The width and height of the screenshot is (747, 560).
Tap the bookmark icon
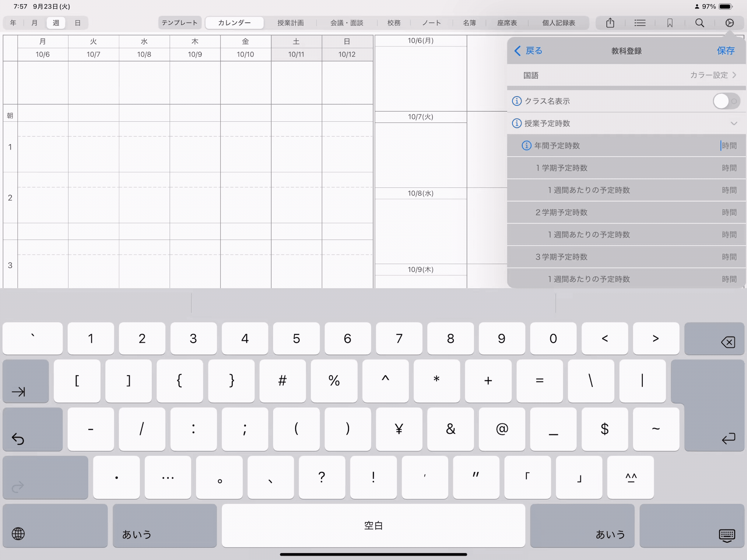[x=670, y=23]
